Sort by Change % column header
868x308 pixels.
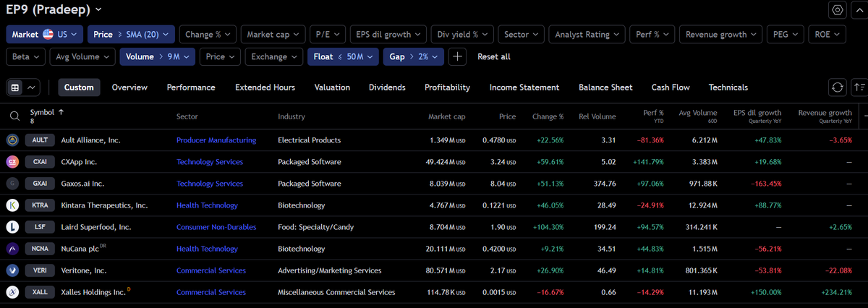tap(548, 116)
